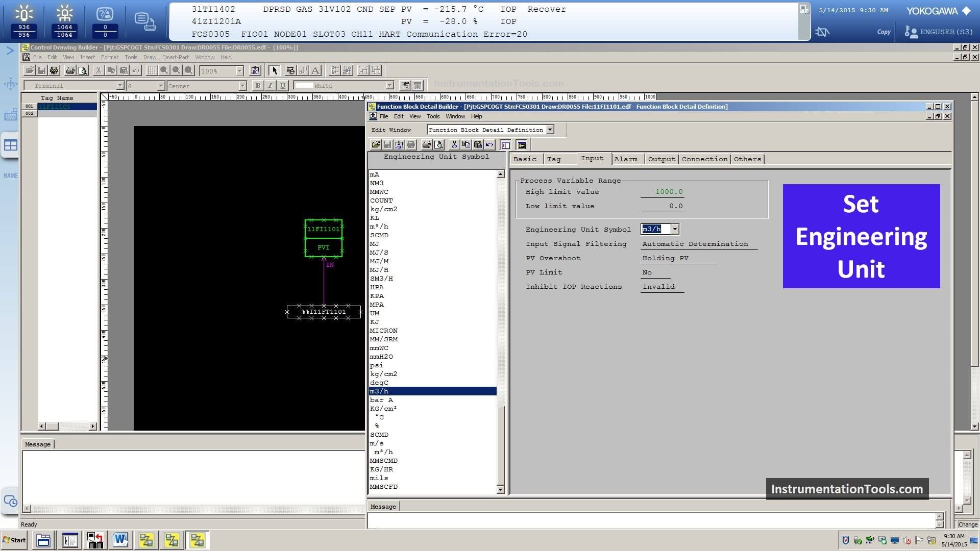Viewport: 980px width, 551px height.
Task: Click the Others tab in Function Block panel
Action: click(x=746, y=159)
